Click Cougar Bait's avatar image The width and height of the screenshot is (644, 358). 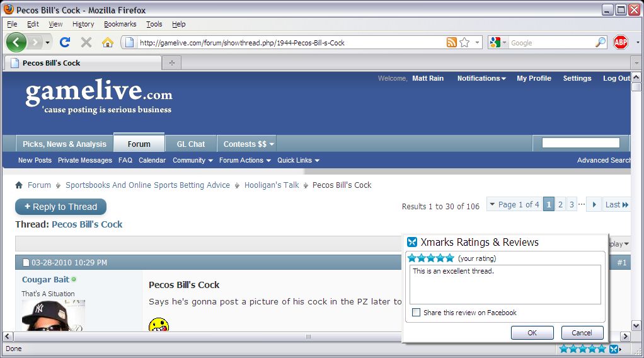point(54,316)
